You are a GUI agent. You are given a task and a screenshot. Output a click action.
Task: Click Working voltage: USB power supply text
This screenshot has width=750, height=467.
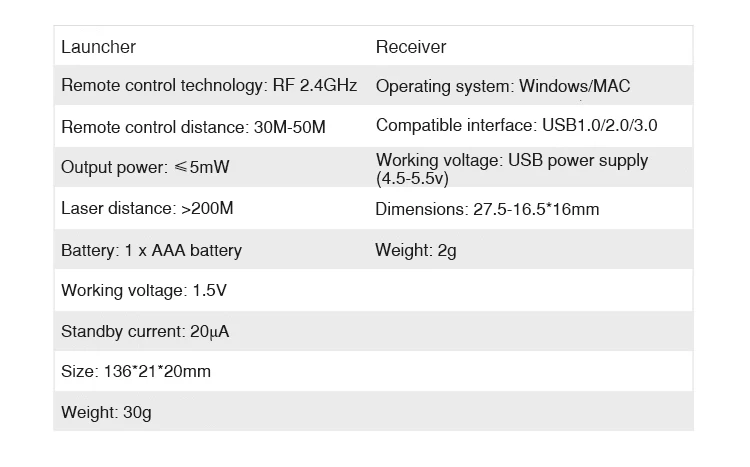pos(512,160)
